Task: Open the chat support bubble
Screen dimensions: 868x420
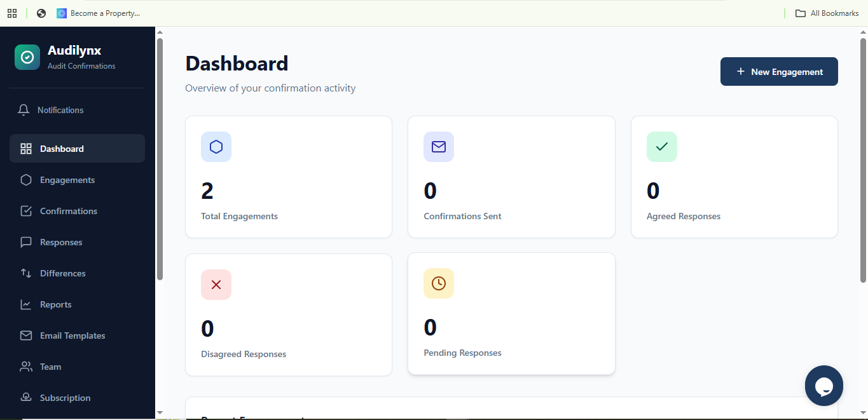Action: [824, 386]
